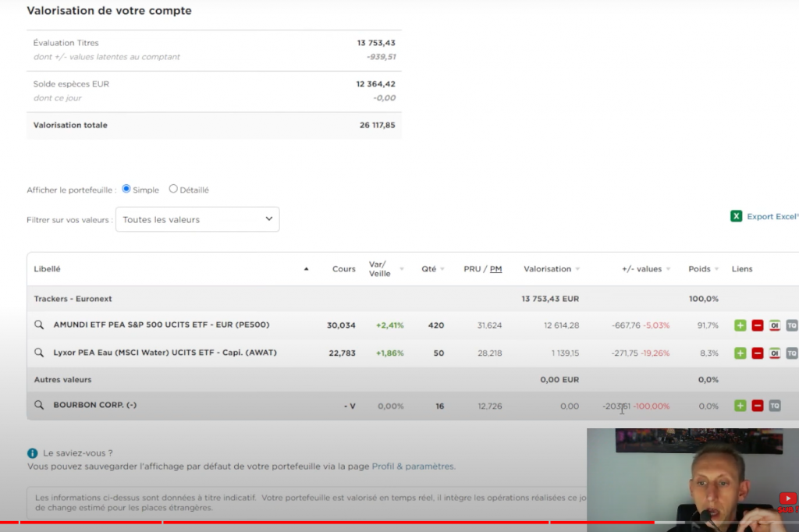Select the Simple portfolio display option

click(126, 189)
